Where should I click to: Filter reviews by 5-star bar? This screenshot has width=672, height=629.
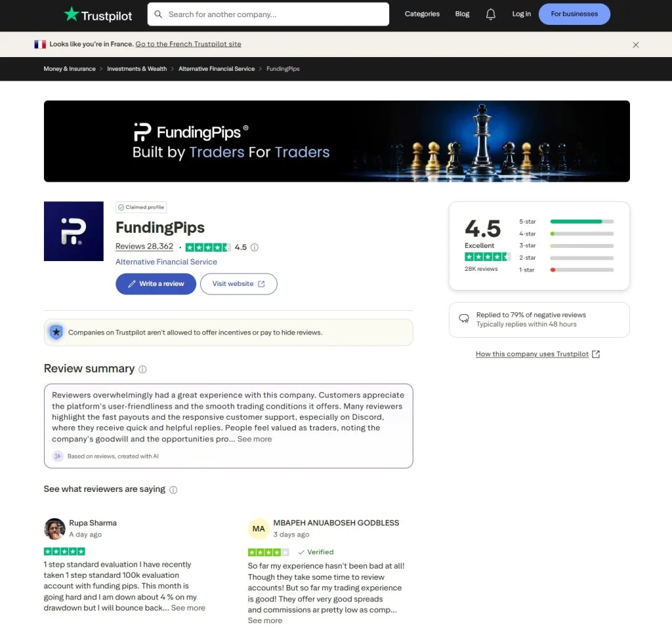click(581, 222)
